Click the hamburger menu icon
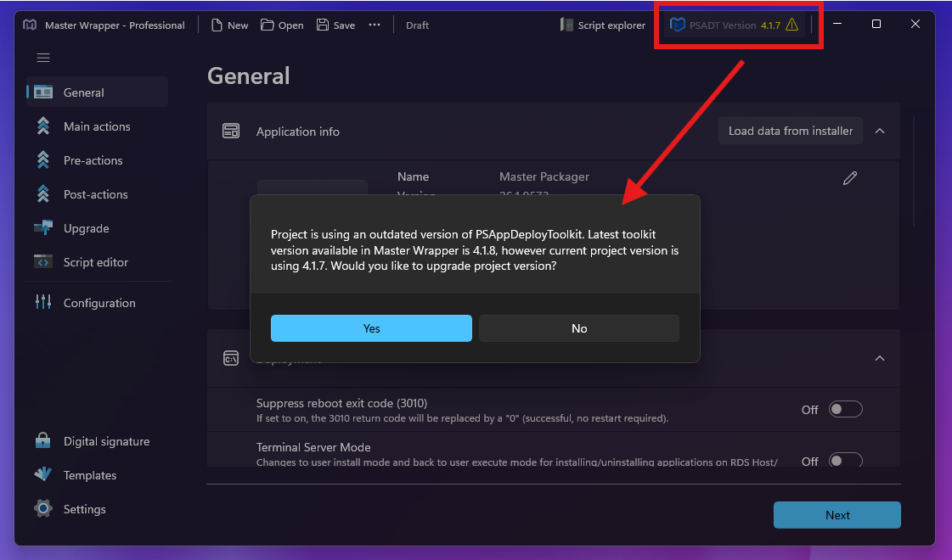The width and height of the screenshot is (952, 560). click(x=42, y=58)
